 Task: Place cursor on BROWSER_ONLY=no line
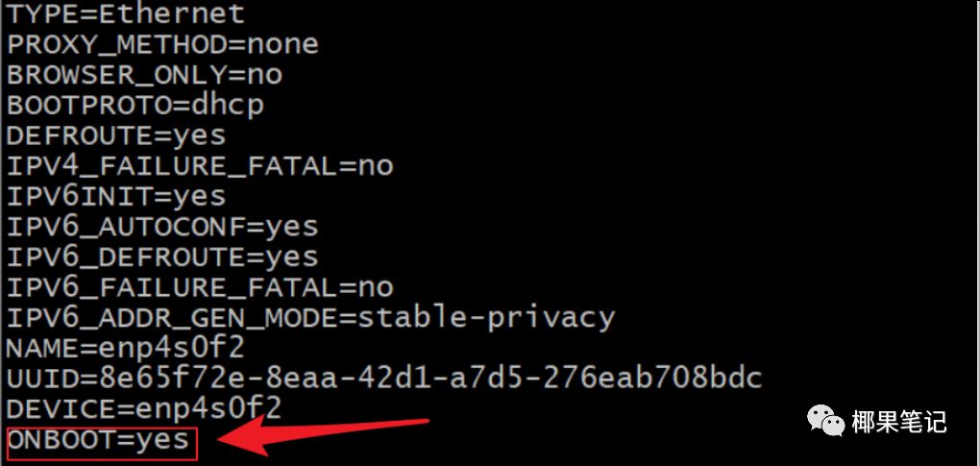(144, 75)
